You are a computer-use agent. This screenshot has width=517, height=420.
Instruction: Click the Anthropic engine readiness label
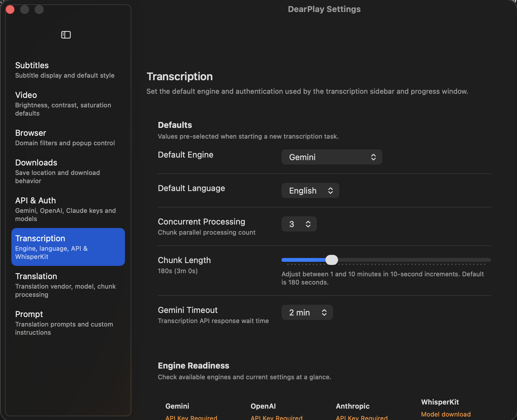coord(353,406)
